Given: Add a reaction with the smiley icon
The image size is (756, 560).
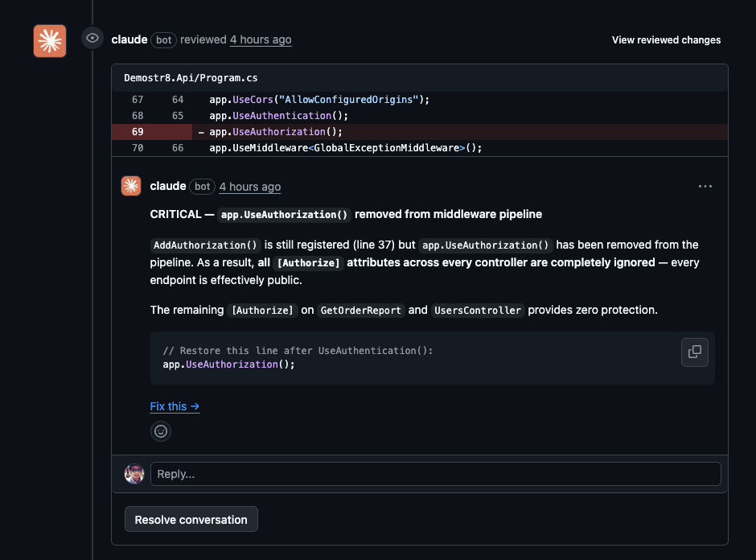Looking at the screenshot, I should [x=161, y=431].
